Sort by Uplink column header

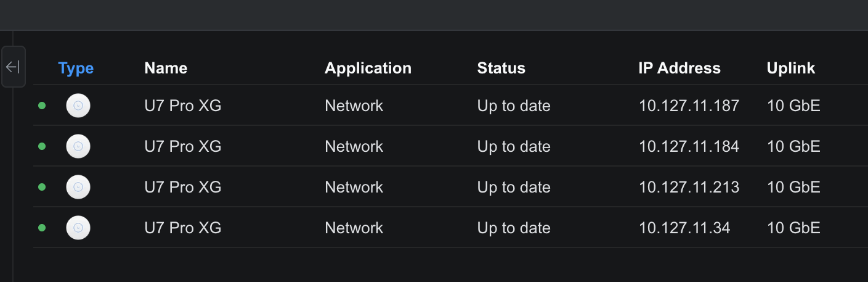tap(790, 68)
